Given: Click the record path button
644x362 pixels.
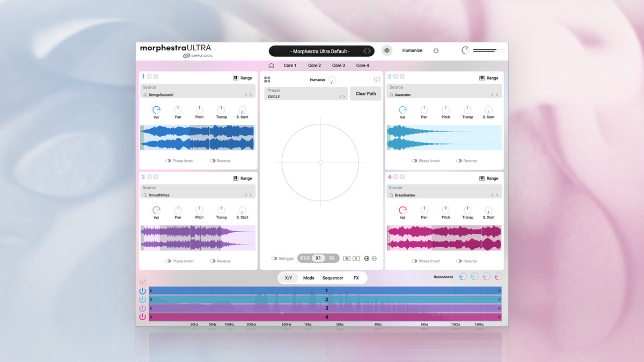Looking at the screenshot, I should click(346, 258).
